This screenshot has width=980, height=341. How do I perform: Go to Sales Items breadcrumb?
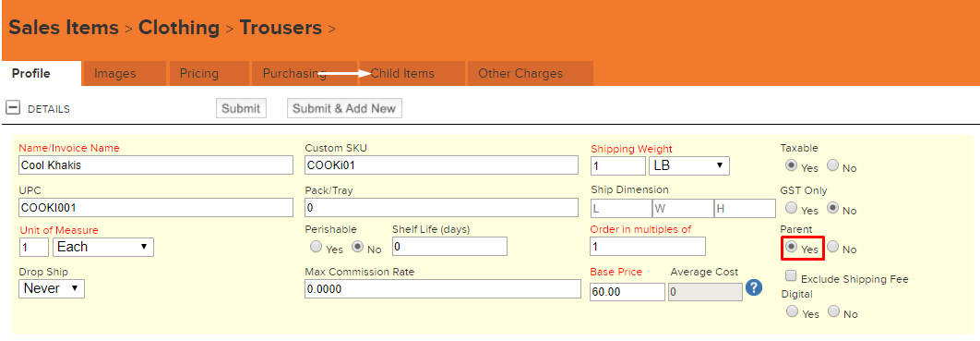tap(63, 28)
